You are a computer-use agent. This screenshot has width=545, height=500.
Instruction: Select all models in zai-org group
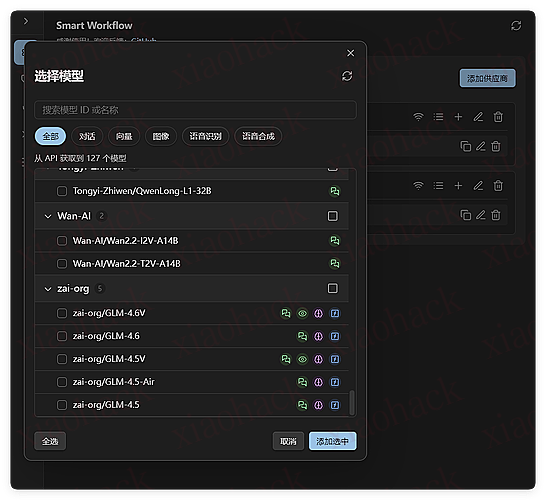[333, 288]
